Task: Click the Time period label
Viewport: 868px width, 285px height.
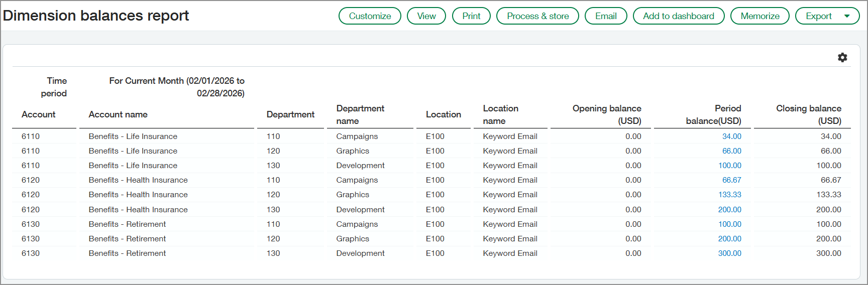Action: pyautogui.click(x=54, y=87)
